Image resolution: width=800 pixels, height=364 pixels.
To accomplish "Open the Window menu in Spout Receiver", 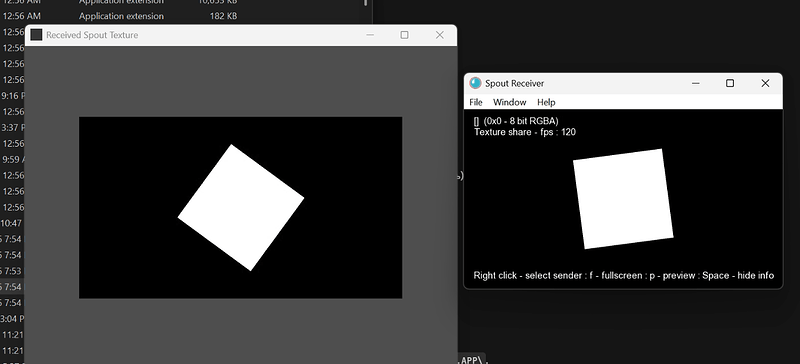I will click(509, 102).
